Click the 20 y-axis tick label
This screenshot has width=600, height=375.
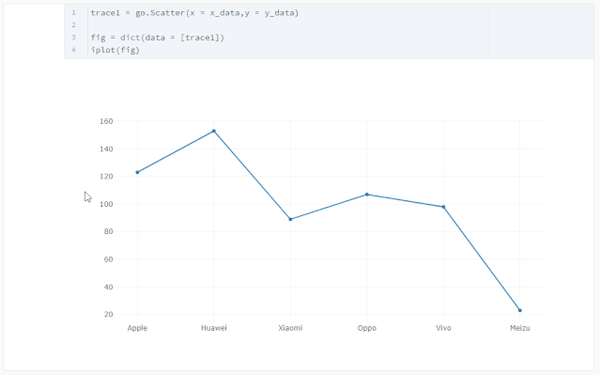pos(109,314)
